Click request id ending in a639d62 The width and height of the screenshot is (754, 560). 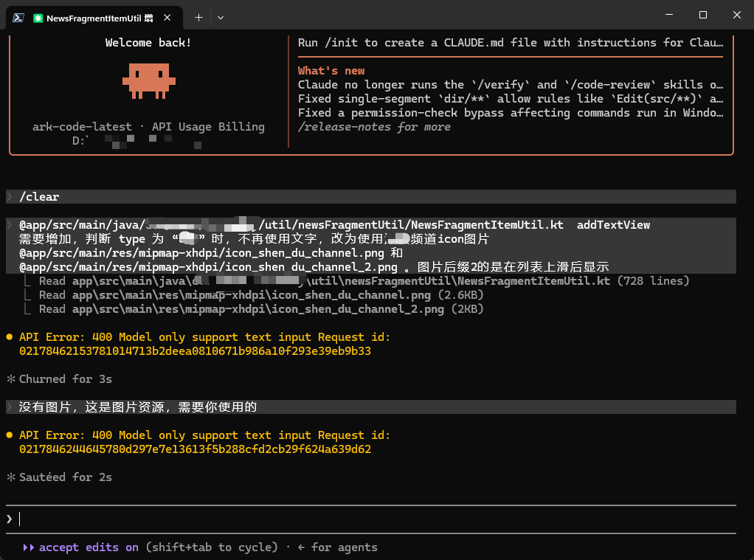(195, 449)
